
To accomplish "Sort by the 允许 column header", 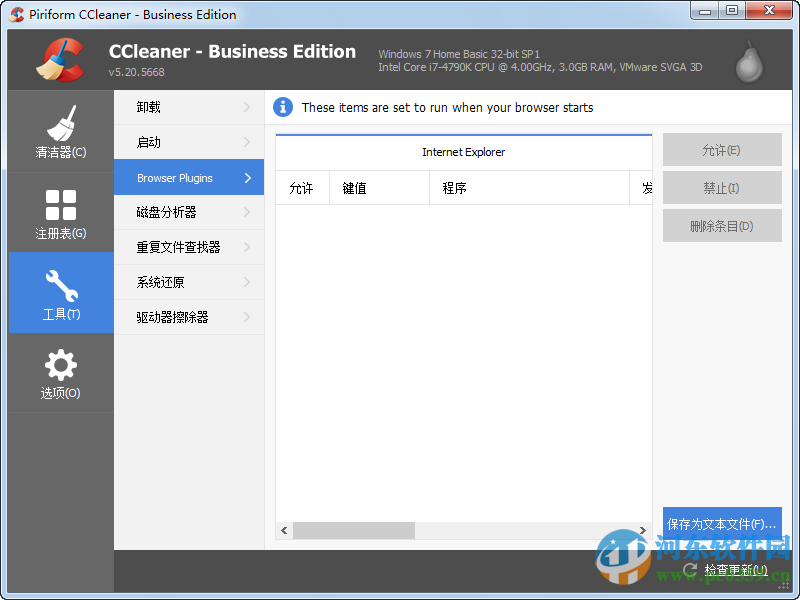I will pyautogui.click(x=303, y=188).
